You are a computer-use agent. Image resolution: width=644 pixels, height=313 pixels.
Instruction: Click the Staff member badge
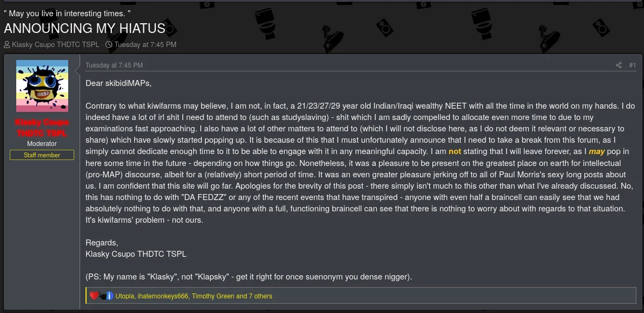[x=42, y=155]
